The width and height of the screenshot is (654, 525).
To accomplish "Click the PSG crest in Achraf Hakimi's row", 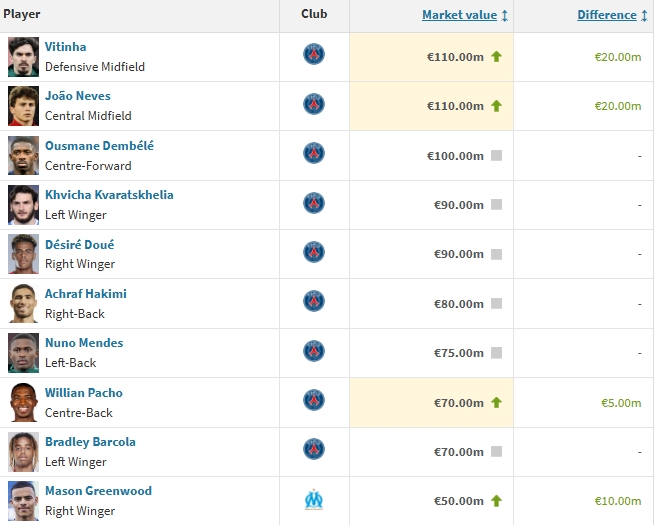I will pos(314,302).
